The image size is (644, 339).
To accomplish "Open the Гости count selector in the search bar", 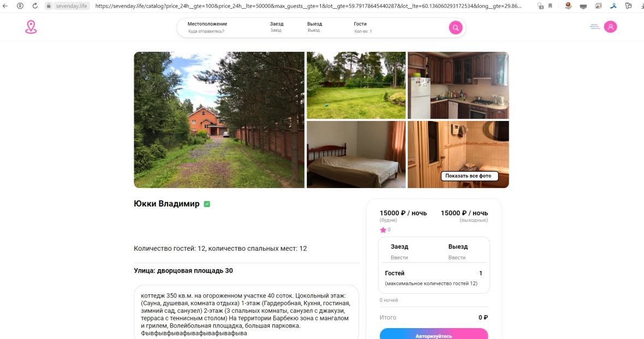I will click(363, 27).
